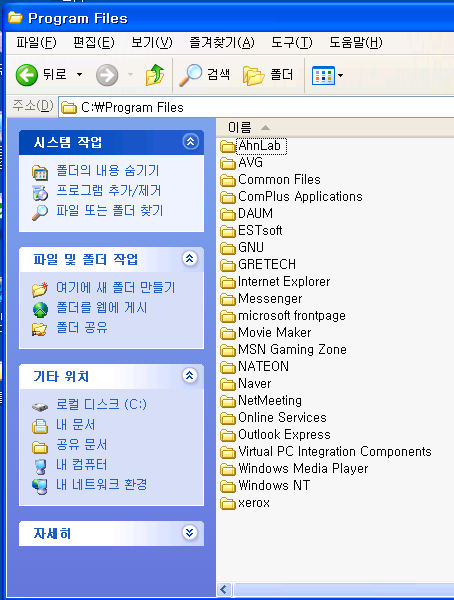Select the Internet Explorer folder icon
The image size is (454, 600).
[x=228, y=282]
